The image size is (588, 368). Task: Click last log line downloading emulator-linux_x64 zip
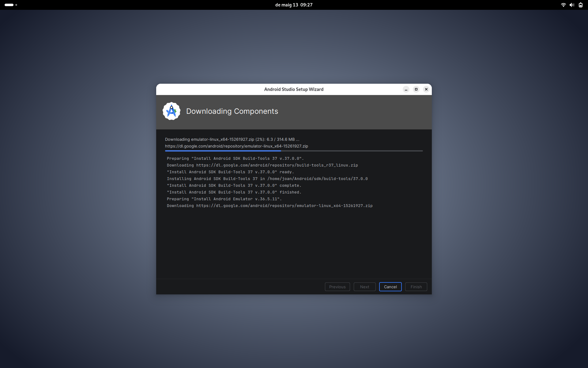tap(270, 206)
